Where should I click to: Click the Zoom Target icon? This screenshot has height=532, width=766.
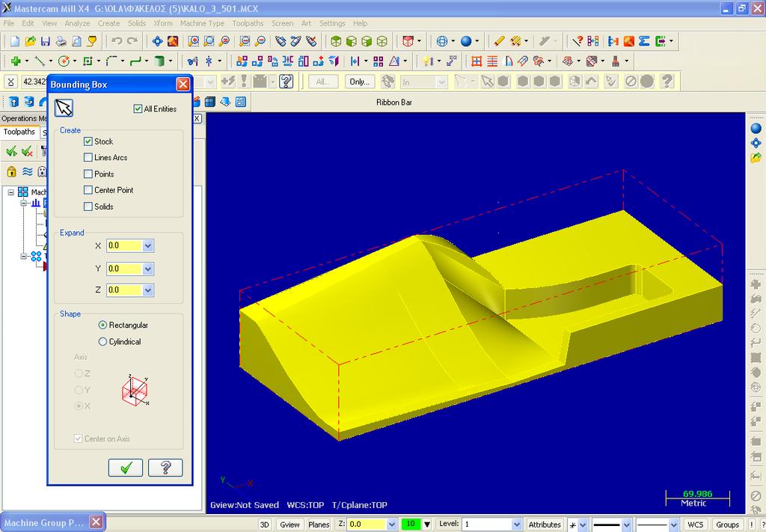[x=209, y=41]
